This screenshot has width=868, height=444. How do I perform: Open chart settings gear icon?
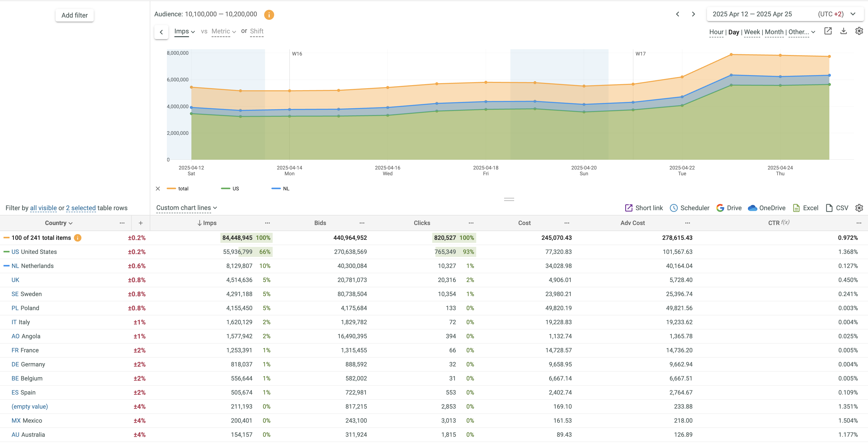[x=859, y=31]
